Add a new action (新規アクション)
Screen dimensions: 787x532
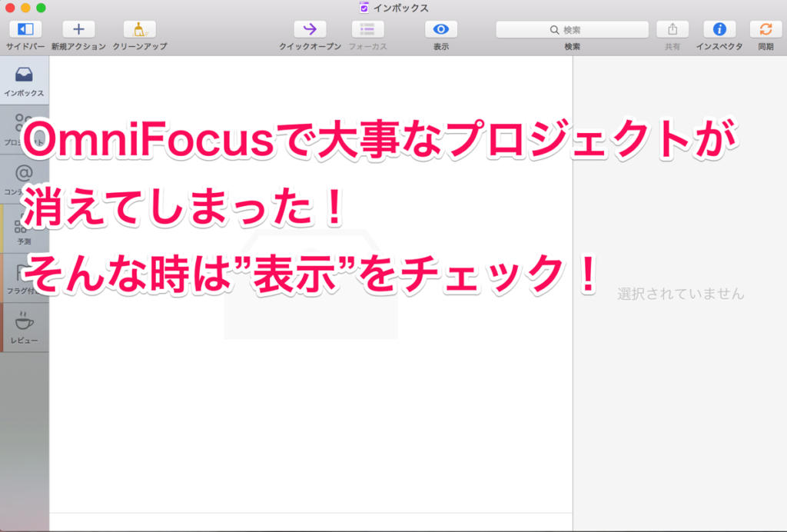pos(78,30)
